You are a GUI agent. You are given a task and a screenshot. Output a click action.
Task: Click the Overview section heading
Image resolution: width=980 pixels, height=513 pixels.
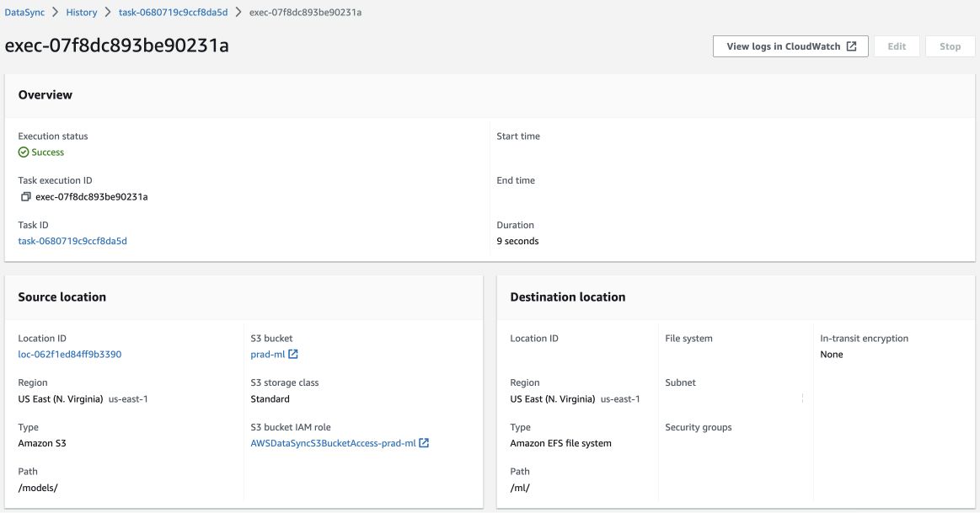coord(45,95)
